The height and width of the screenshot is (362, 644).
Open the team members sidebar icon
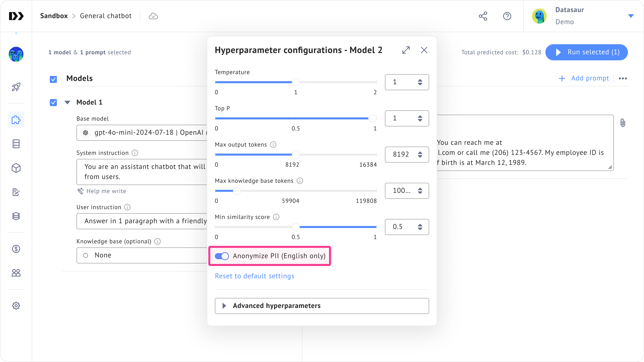16,273
